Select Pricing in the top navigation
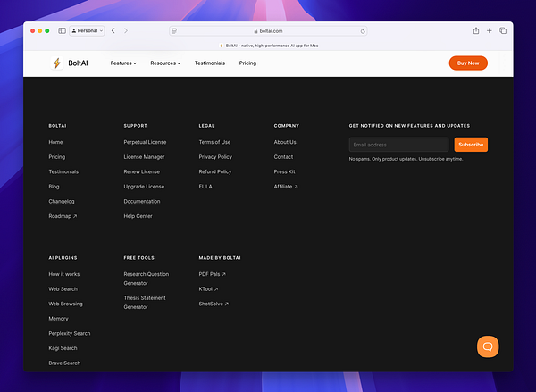Viewport: 536px width, 392px height. coord(247,63)
